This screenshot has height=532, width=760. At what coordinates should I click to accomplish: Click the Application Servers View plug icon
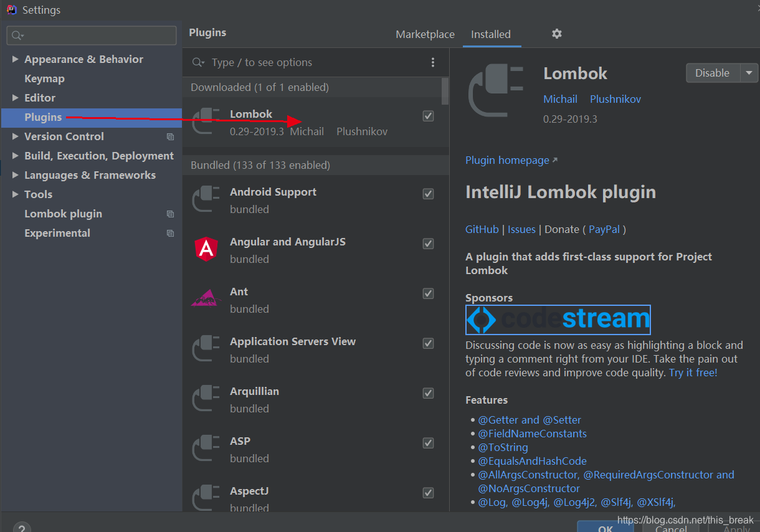[206, 349]
